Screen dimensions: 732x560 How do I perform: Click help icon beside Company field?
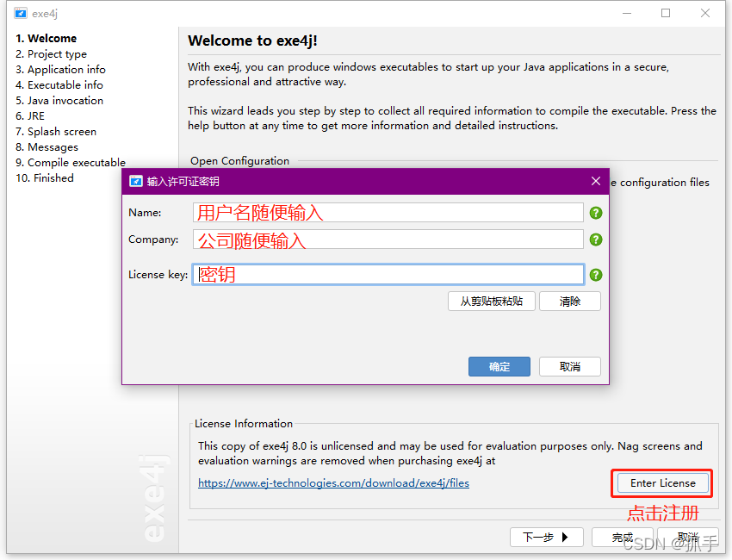[x=596, y=240]
